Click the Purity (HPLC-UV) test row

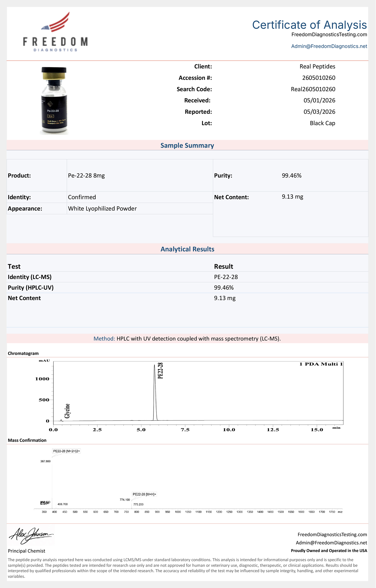coord(187,287)
